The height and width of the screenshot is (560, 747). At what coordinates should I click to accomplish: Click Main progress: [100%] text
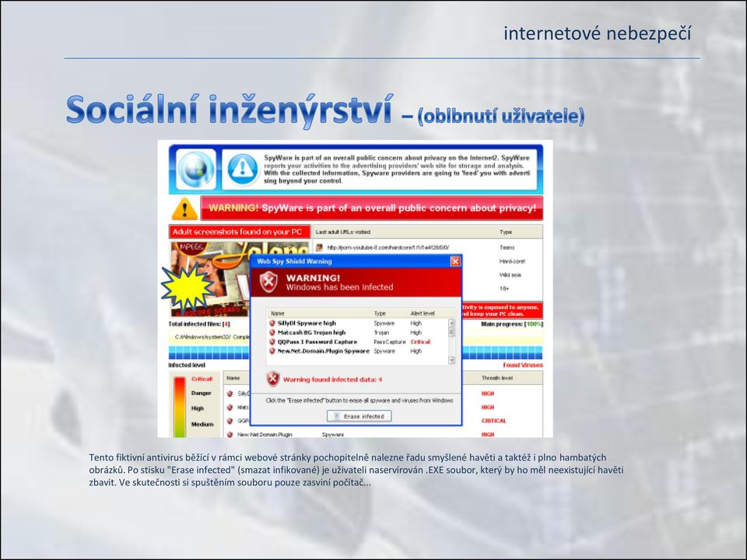click(512, 324)
